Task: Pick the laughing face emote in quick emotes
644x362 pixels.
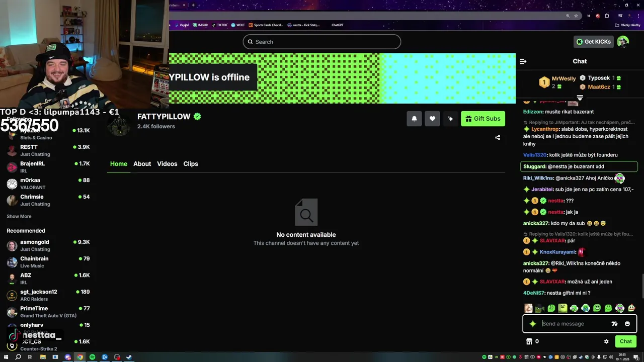Action: (528, 308)
